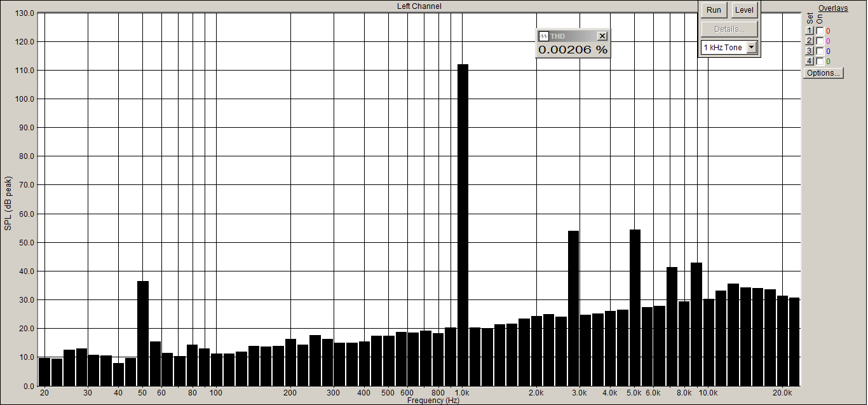868x405 pixels.
Task: Click overlay Set button 2
Action: (810, 41)
